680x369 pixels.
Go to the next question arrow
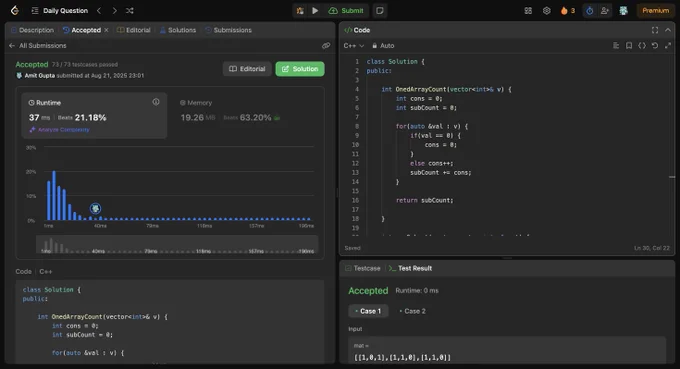[114, 10]
